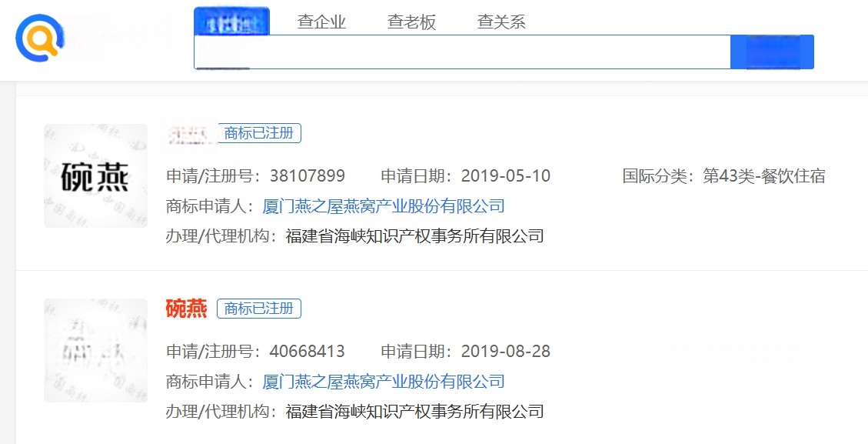Select registration number 38107899

click(308, 176)
